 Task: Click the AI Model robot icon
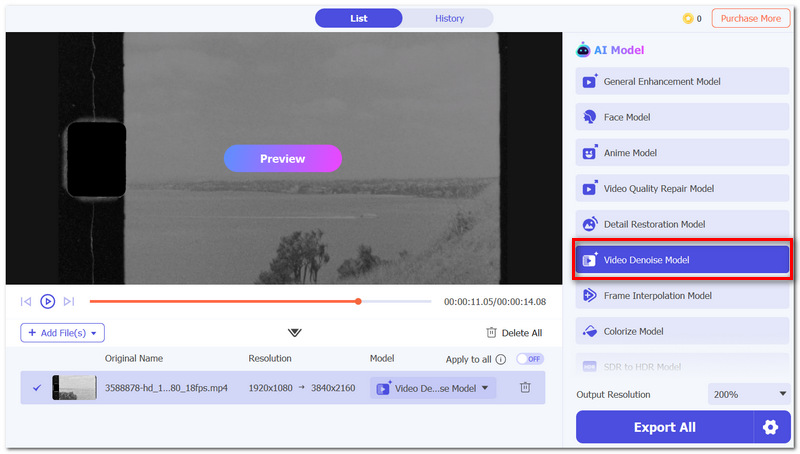pos(583,50)
